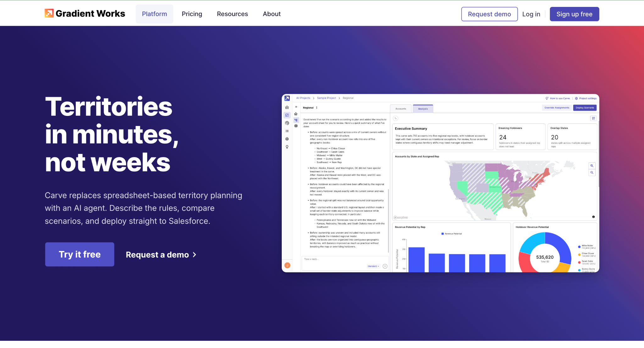Click the Chloe Closer orange legend dot
The height and width of the screenshot is (348, 644).
(x=579, y=255)
